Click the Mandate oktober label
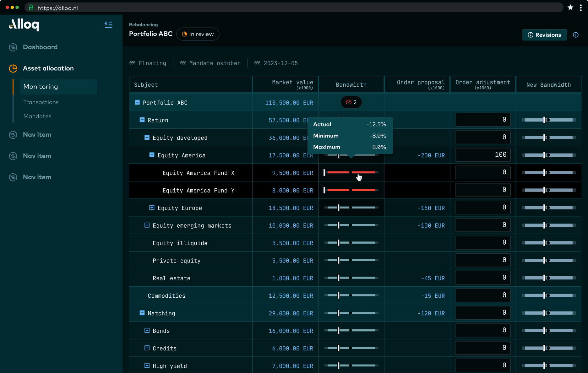This screenshot has width=588, height=373. 215,63
